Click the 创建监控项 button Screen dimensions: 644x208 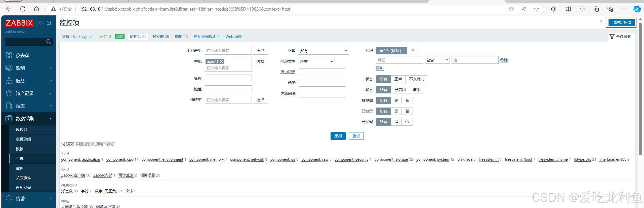point(621,22)
